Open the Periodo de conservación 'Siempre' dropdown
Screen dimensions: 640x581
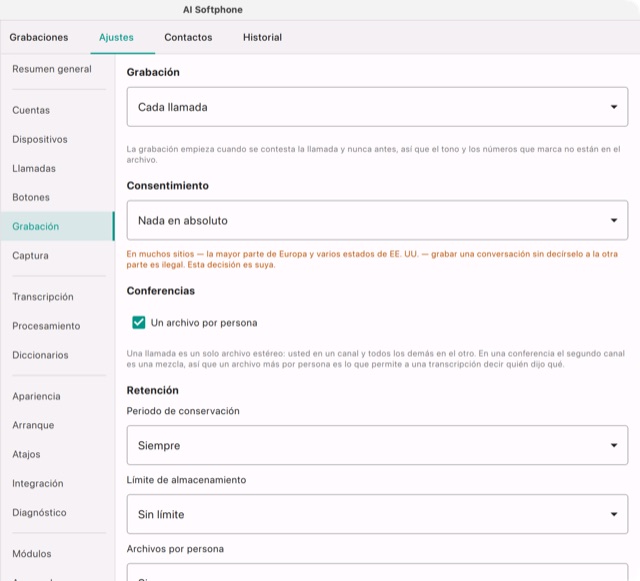point(377,445)
